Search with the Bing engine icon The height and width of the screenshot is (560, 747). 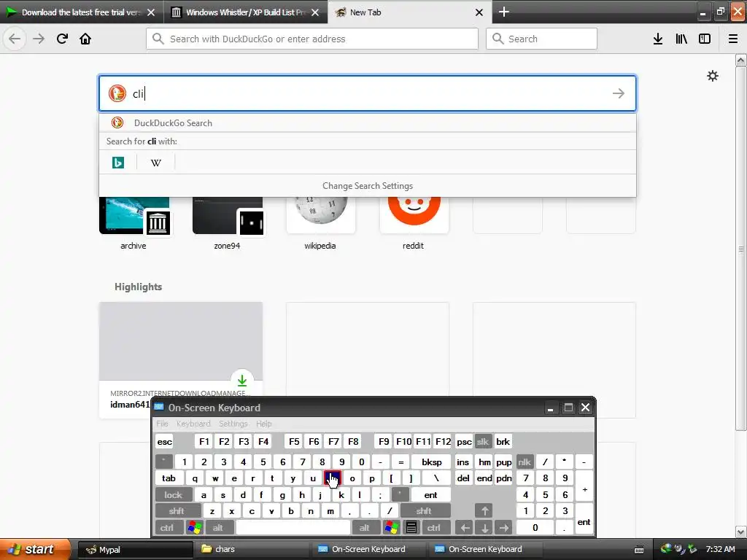click(117, 163)
